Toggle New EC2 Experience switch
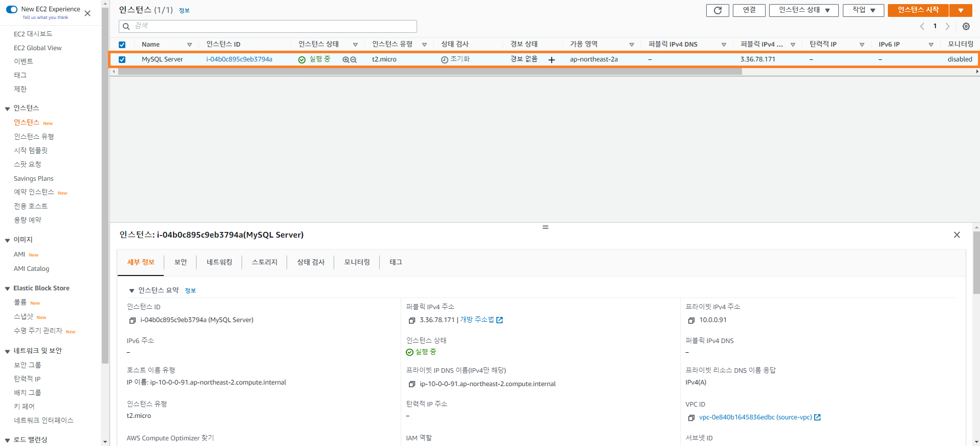Screen dimensions: 980x446 12,9
